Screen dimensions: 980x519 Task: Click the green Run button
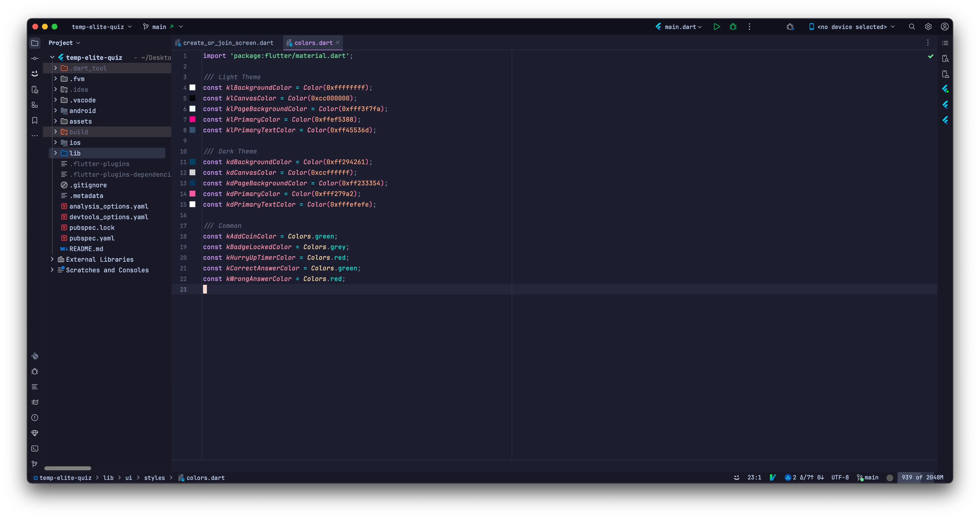pyautogui.click(x=716, y=27)
